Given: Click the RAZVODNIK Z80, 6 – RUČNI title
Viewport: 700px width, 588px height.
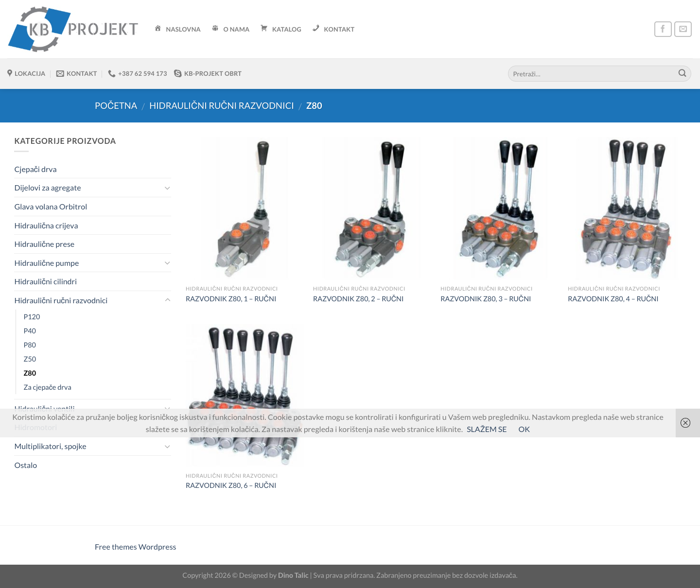Looking at the screenshot, I should click(231, 485).
